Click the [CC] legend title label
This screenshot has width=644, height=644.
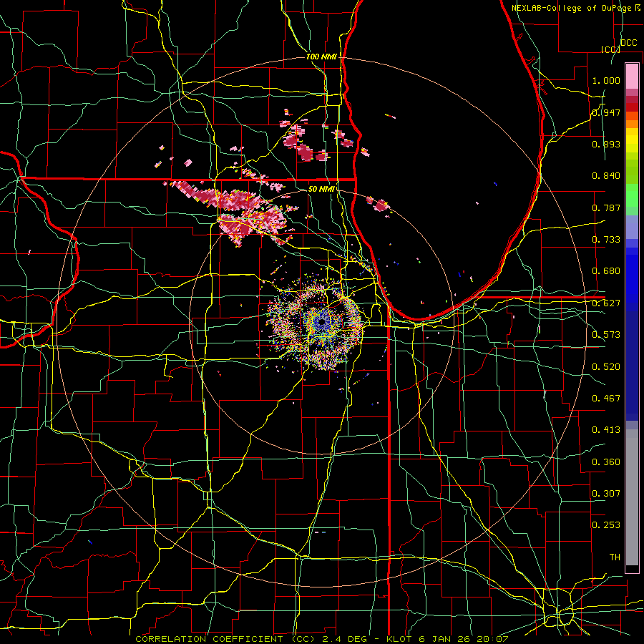(610, 49)
